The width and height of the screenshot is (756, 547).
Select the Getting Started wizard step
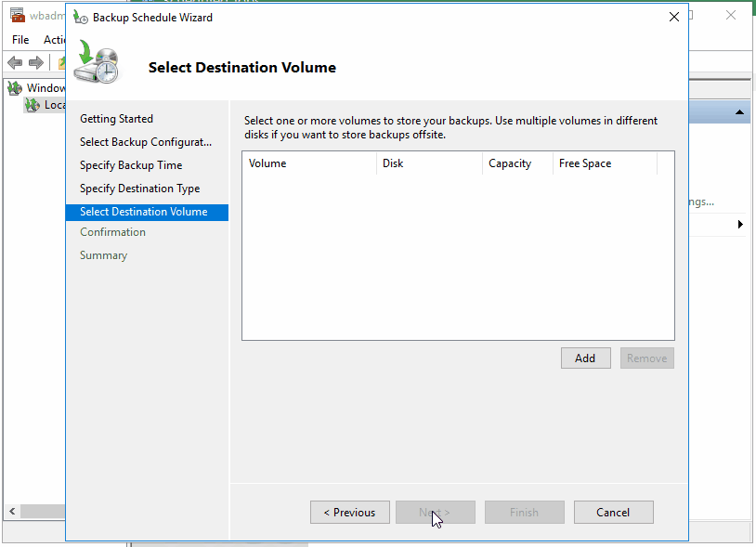click(x=116, y=118)
